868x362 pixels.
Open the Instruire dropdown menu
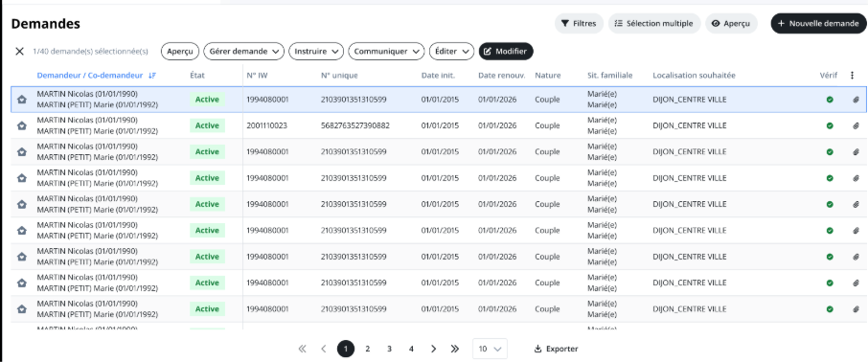tap(316, 51)
